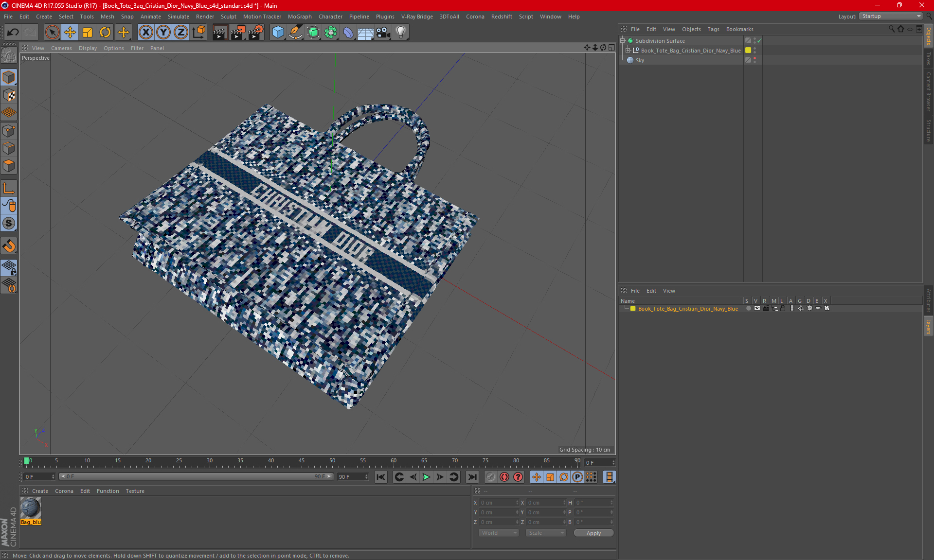Click the yellow layer swatch of Book_Tote_Bag object
Image resolution: width=934 pixels, height=560 pixels.
click(748, 51)
